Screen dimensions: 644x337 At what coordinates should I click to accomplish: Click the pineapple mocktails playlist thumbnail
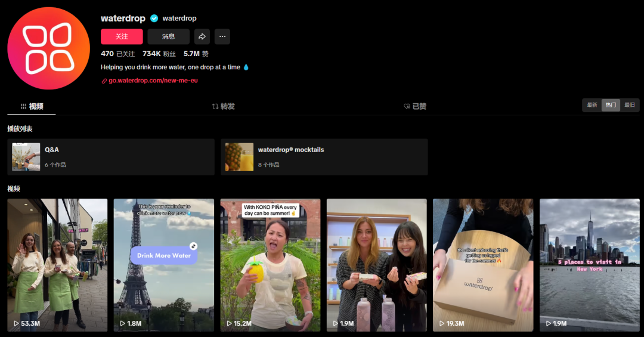click(x=240, y=157)
